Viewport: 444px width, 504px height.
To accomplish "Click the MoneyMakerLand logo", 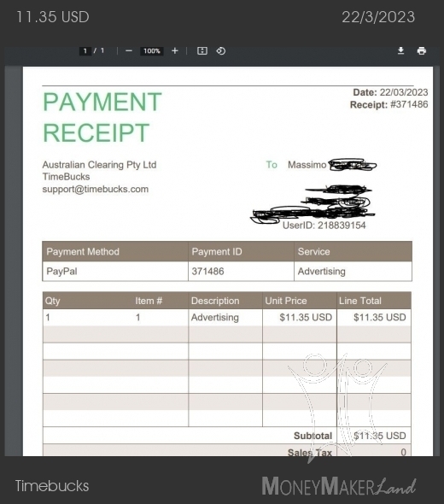I will [339, 486].
